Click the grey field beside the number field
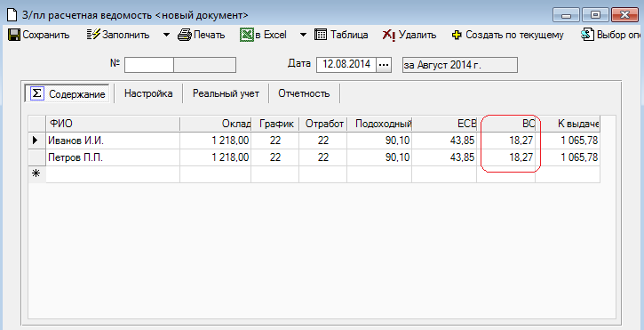644x330 pixels. tap(204, 65)
